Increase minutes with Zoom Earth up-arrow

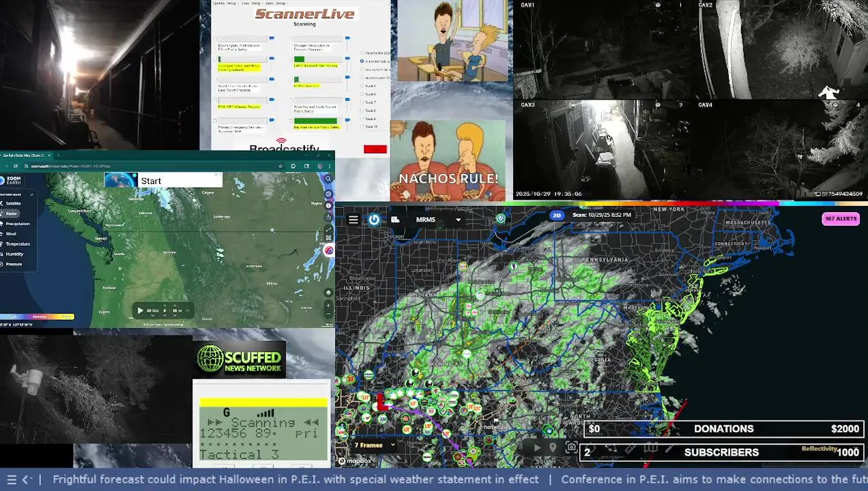175,306
